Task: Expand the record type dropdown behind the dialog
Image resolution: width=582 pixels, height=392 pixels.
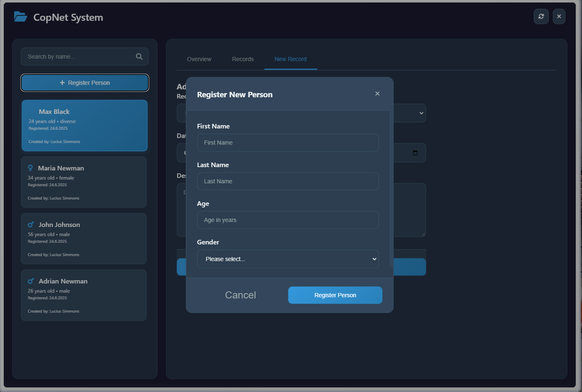Action: pos(421,113)
